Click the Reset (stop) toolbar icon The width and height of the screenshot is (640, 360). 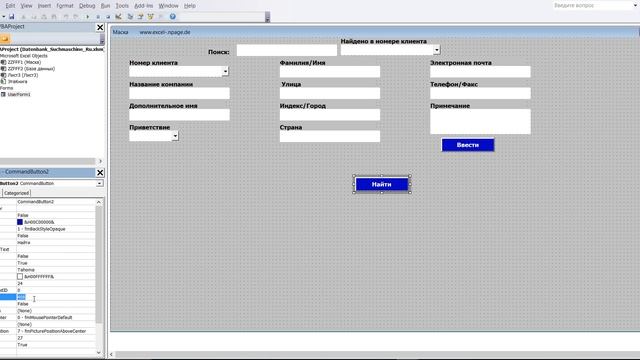[108, 17]
